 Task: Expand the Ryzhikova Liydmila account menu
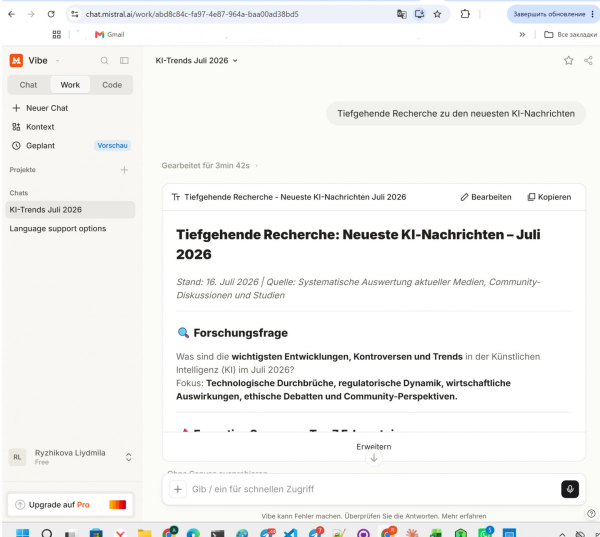click(129, 457)
